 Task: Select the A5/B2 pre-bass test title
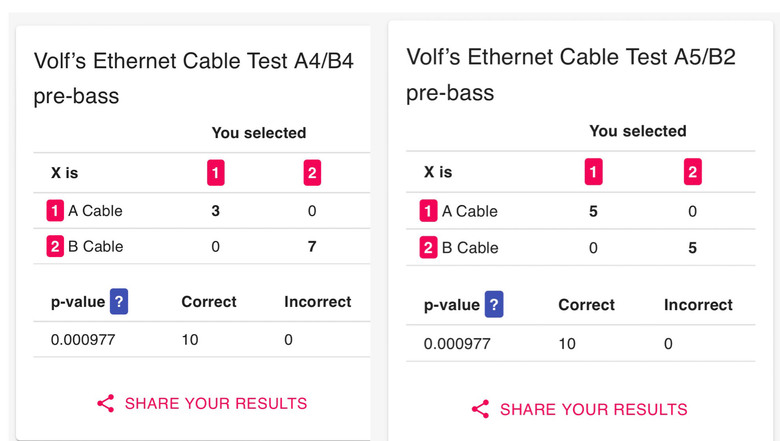pos(571,75)
